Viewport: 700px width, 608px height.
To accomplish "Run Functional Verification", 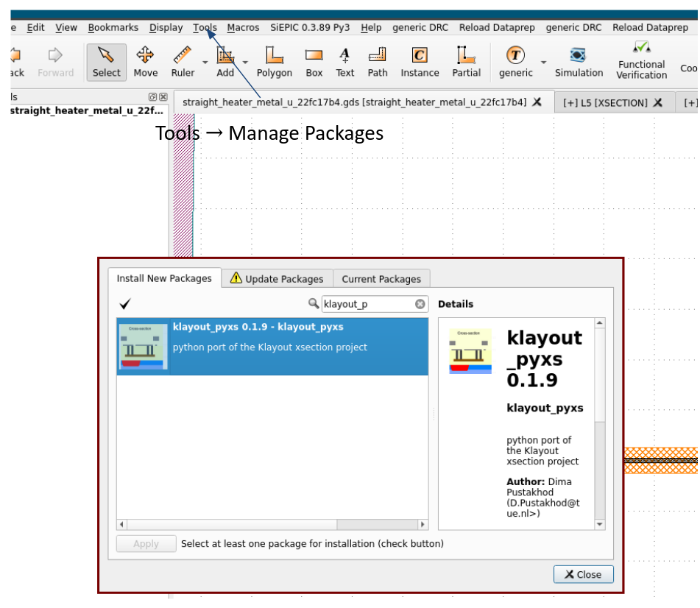I will coord(642,61).
